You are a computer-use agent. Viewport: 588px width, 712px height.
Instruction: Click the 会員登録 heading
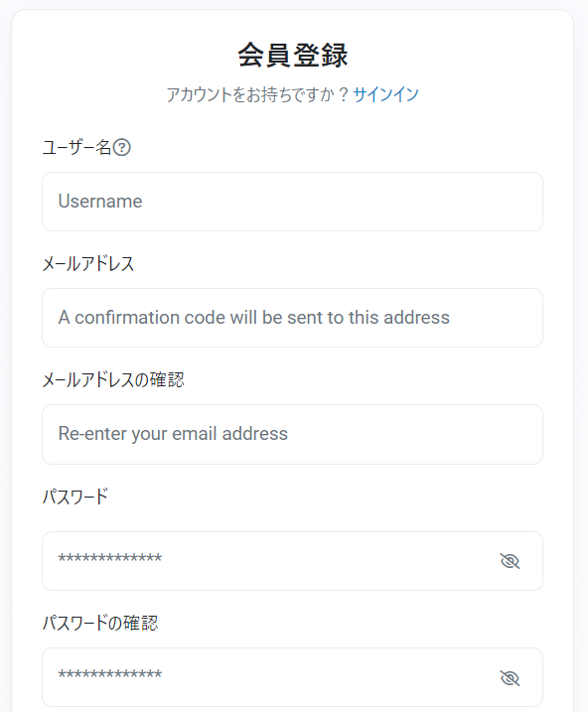[x=292, y=55]
